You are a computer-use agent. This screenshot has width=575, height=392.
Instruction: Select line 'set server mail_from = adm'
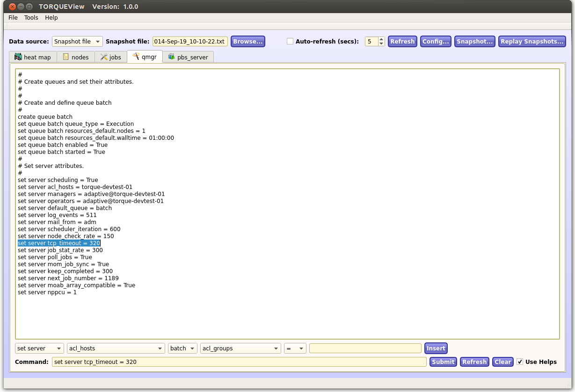[x=57, y=222]
